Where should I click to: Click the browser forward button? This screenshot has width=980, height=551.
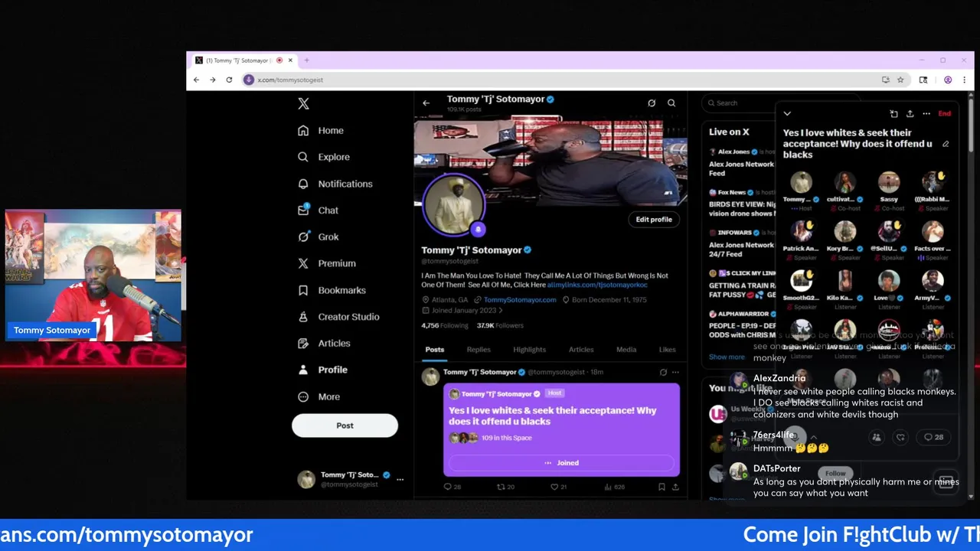coord(213,80)
